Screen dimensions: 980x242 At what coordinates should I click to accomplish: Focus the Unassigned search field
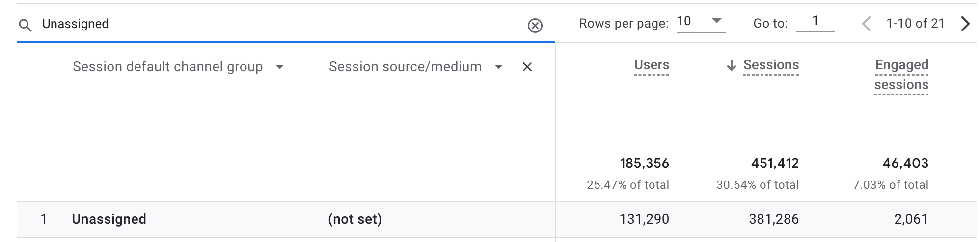click(x=280, y=24)
